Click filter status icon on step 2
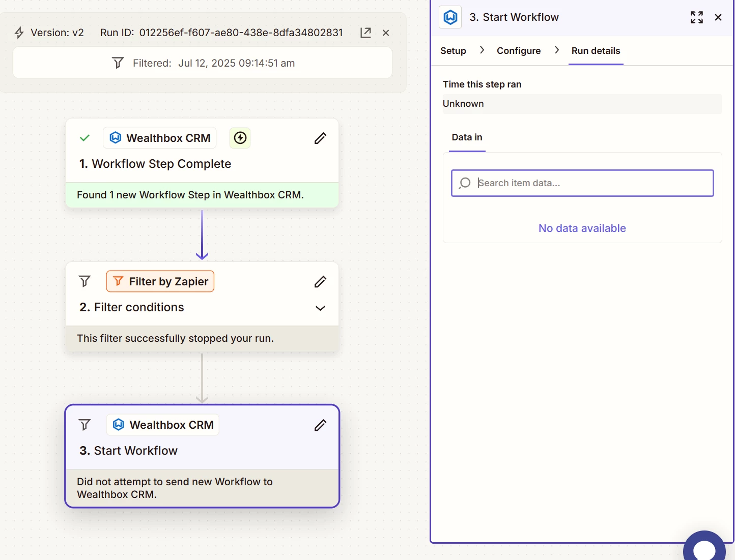The width and height of the screenshot is (735, 560). (85, 281)
